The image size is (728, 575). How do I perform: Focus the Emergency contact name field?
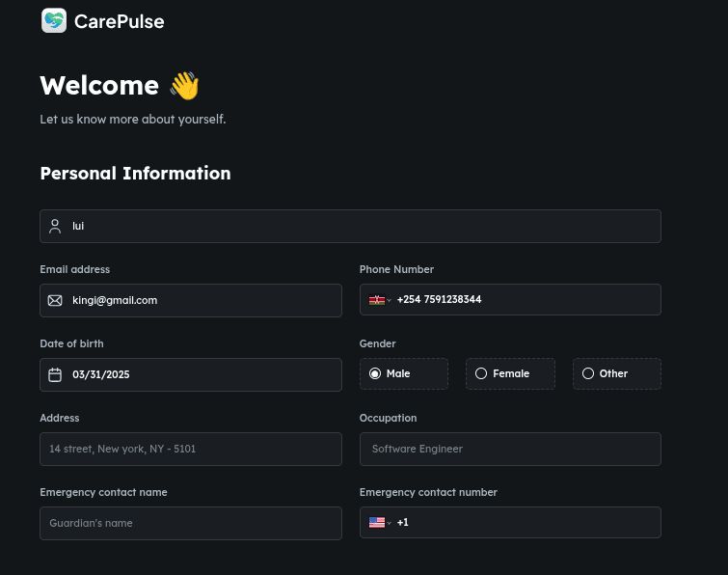[x=191, y=524]
